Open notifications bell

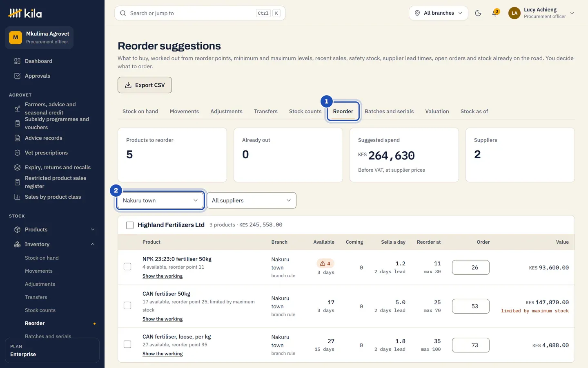(x=495, y=13)
